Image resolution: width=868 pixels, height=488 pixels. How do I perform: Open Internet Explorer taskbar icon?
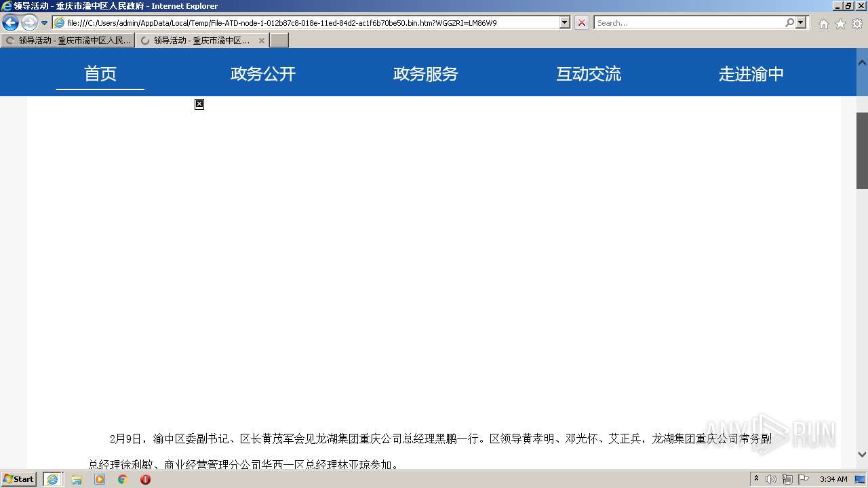click(x=53, y=479)
